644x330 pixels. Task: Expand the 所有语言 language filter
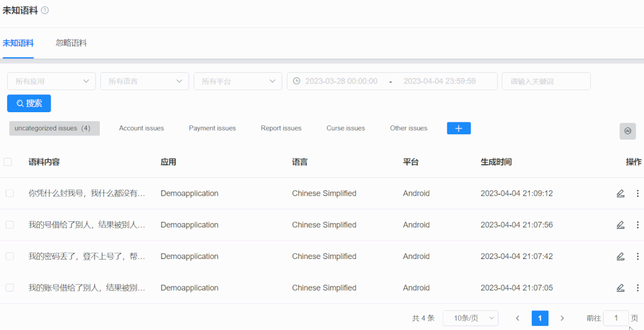tap(145, 81)
